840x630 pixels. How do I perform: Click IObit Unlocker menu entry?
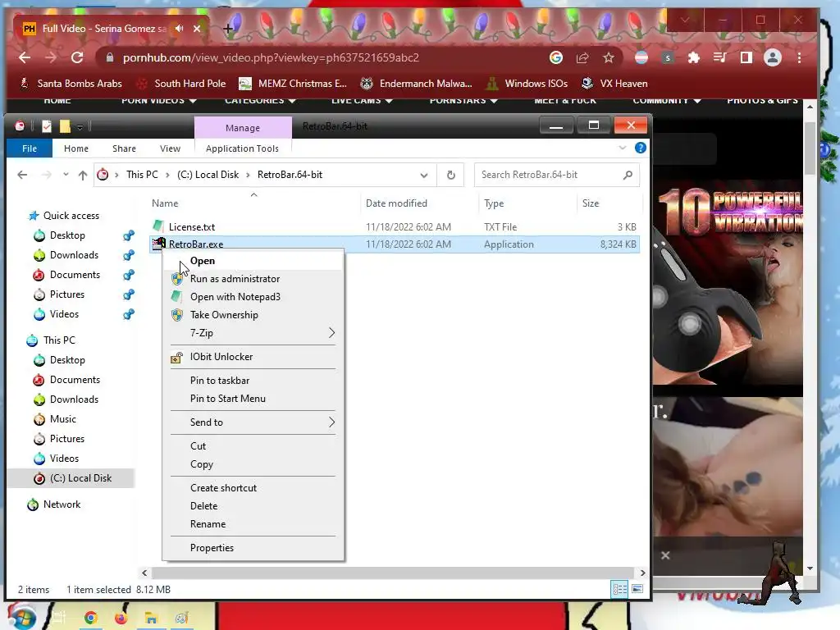pos(221,357)
